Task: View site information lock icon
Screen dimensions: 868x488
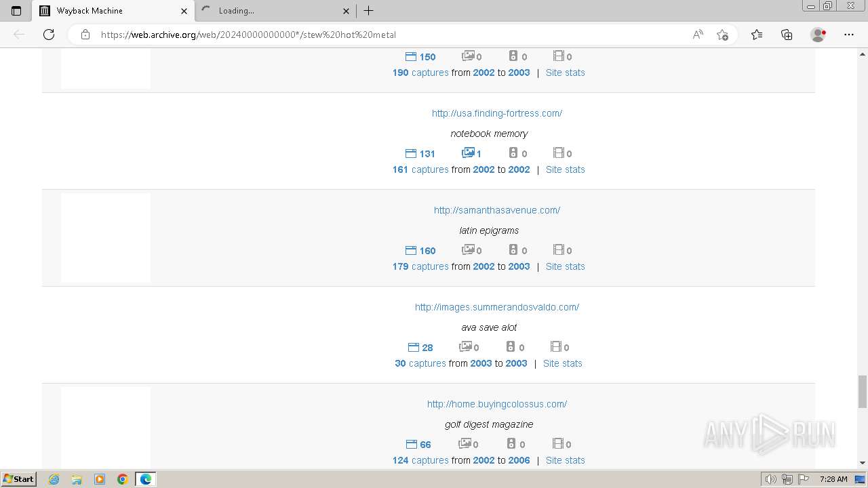Action: tap(85, 35)
